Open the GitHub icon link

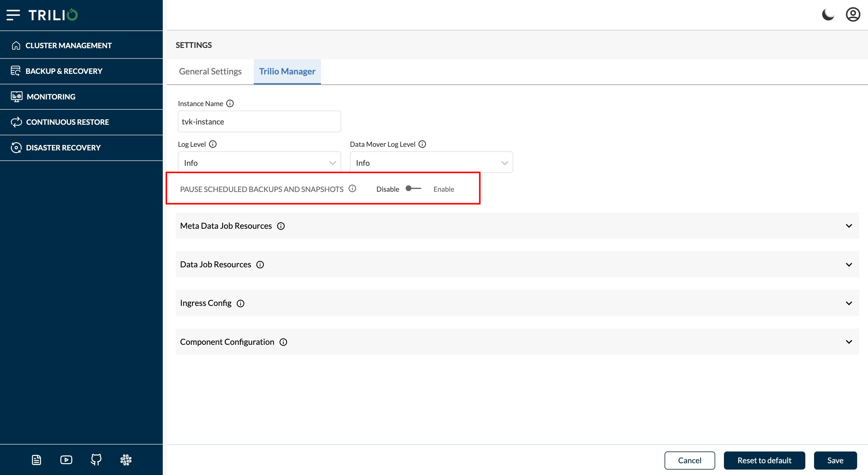(x=96, y=460)
